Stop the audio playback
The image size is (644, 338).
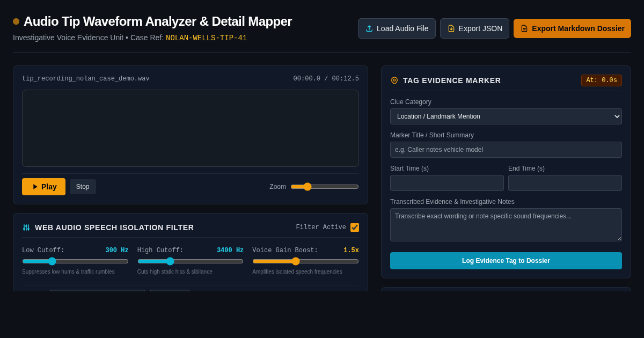coord(83,187)
